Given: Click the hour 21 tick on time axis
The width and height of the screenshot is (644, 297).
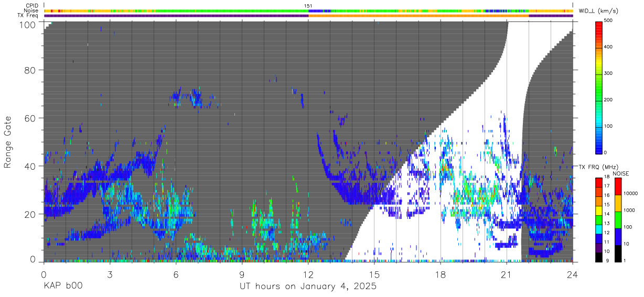Looking at the screenshot, I should [506, 274].
